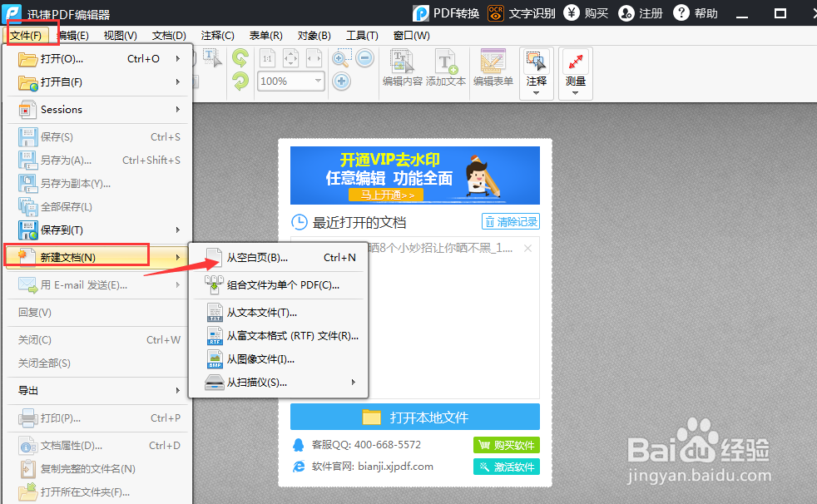Click the 打开所在文件夹(F)... folder icon

click(x=27, y=492)
